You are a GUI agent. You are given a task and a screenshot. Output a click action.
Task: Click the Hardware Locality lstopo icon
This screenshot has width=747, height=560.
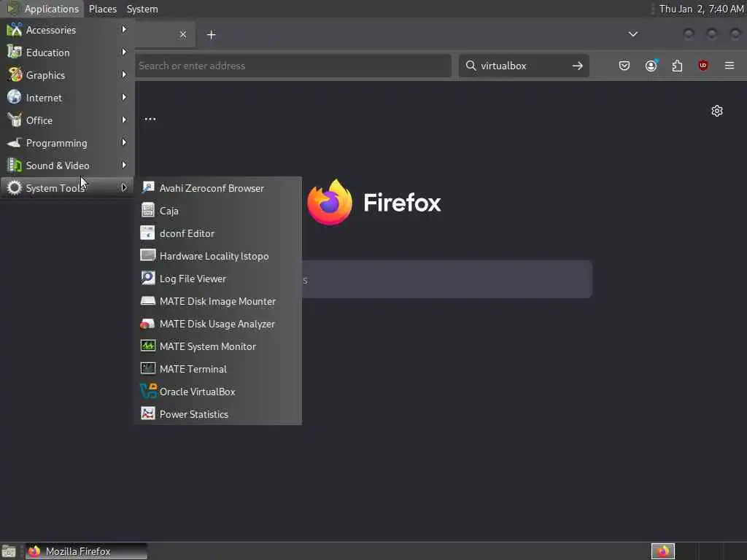(147, 255)
